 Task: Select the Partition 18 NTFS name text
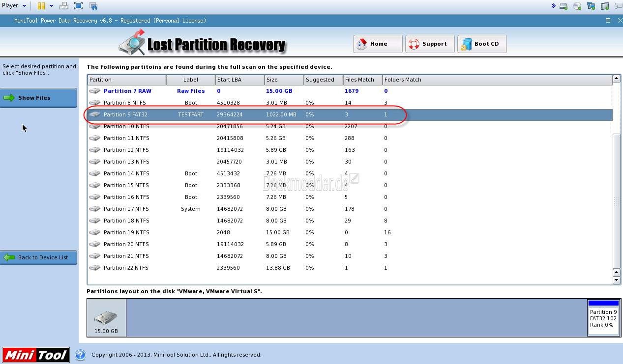[x=126, y=221]
